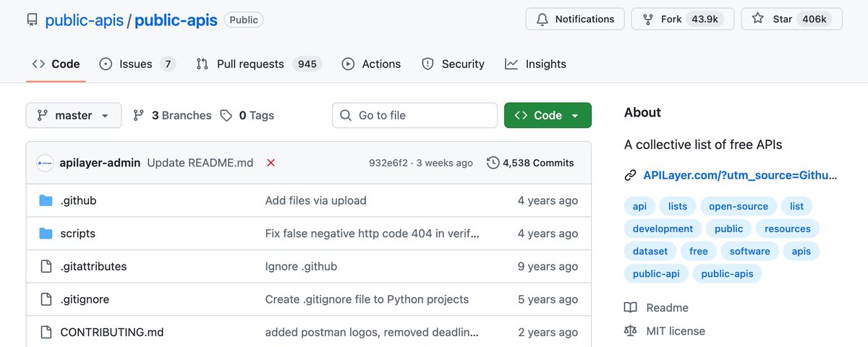Open the master branch dropdown

pyautogui.click(x=73, y=116)
